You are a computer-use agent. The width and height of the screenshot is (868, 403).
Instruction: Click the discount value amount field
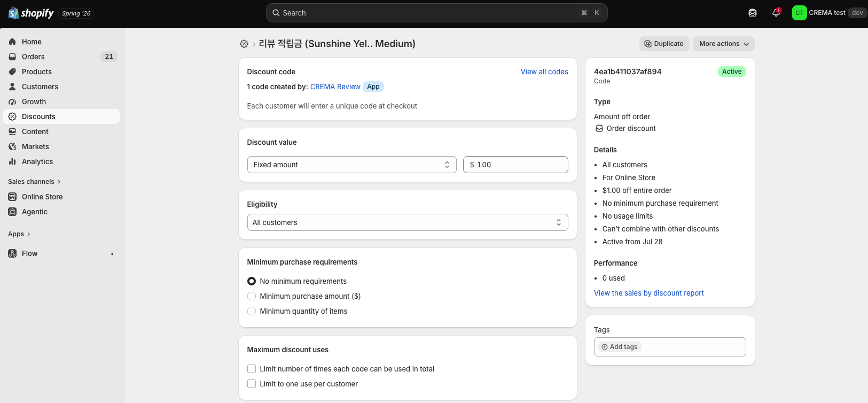(x=515, y=165)
